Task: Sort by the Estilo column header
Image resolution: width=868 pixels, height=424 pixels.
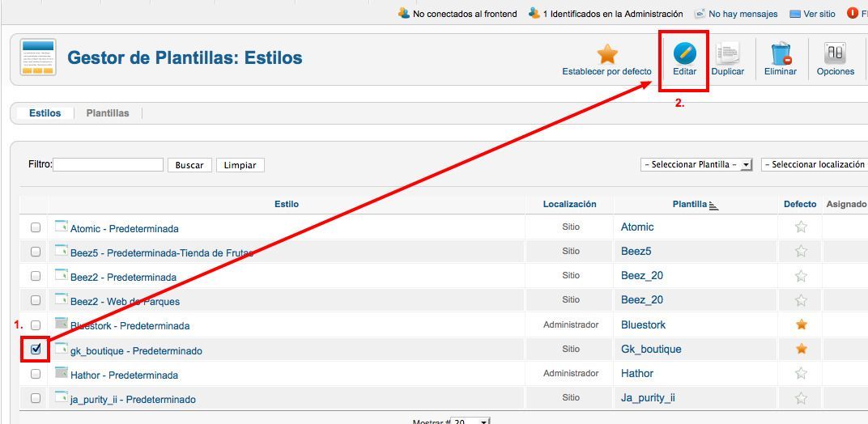Action: point(286,204)
